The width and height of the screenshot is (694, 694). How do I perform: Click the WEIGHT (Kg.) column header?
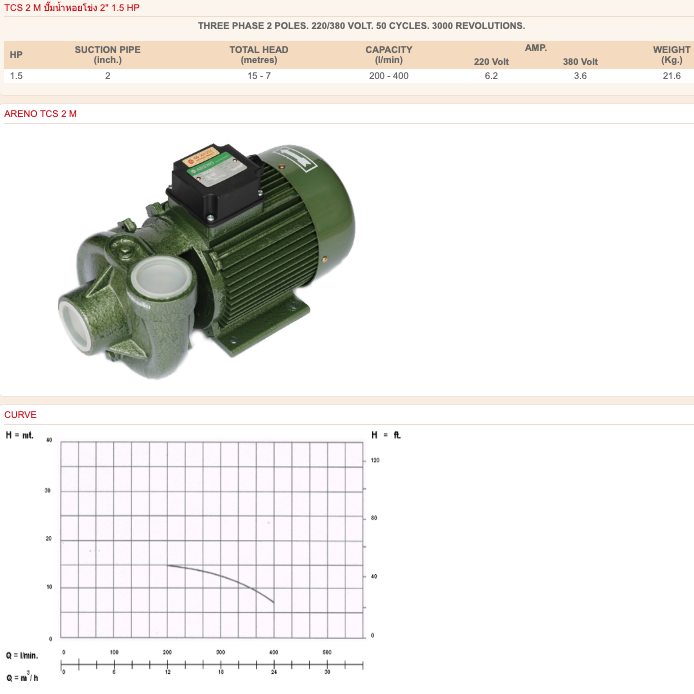pos(671,55)
